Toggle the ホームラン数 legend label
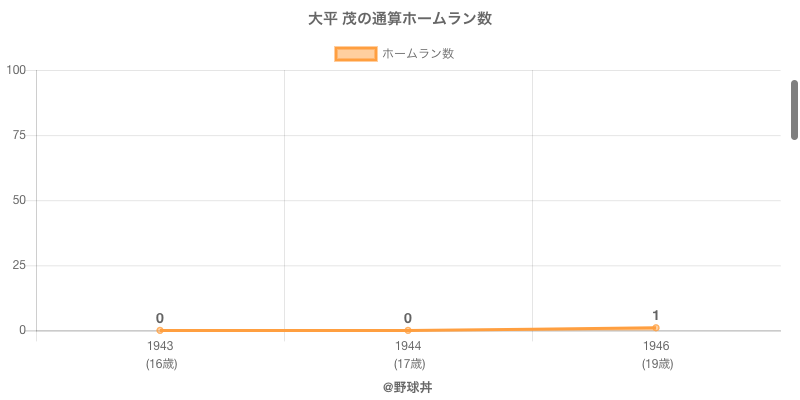800x400 pixels. pyautogui.click(x=418, y=54)
